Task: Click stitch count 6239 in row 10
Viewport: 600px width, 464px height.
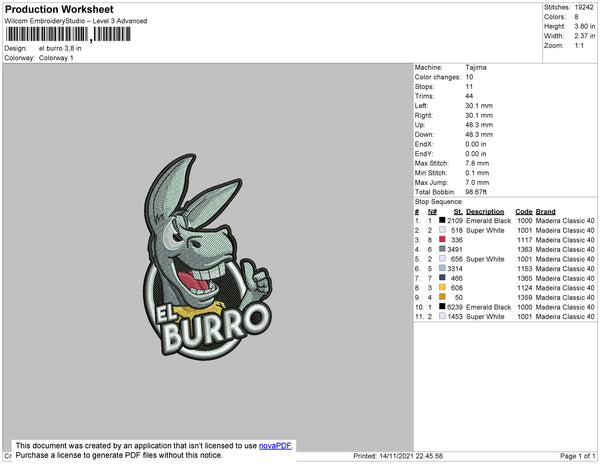Action: 455,307
